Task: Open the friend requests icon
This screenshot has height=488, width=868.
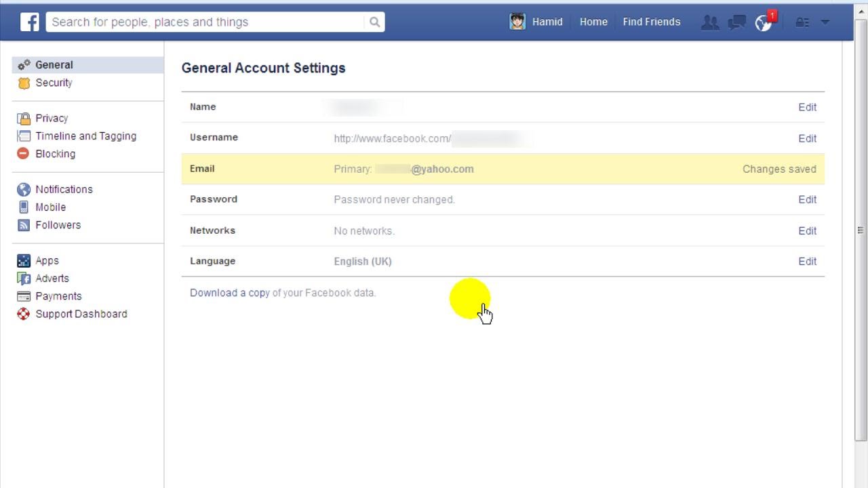Action: [710, 22]
